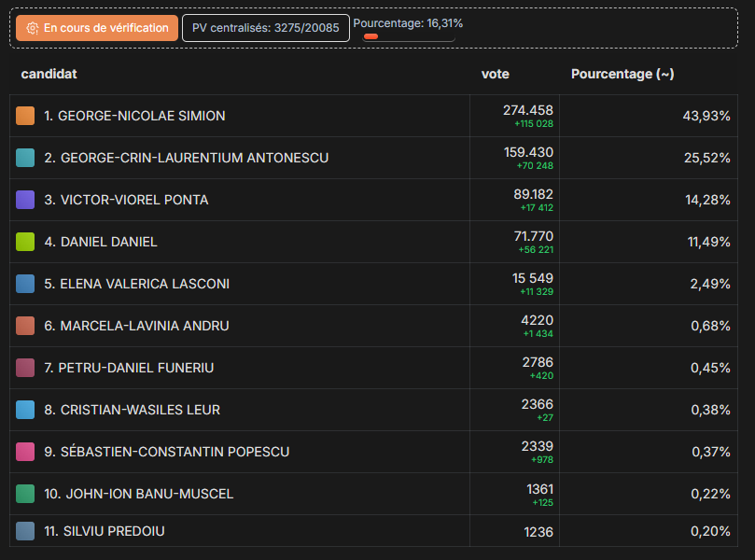755x560 pixels.
Task: Click the green increment +17 412
Action: coord(537,207)
